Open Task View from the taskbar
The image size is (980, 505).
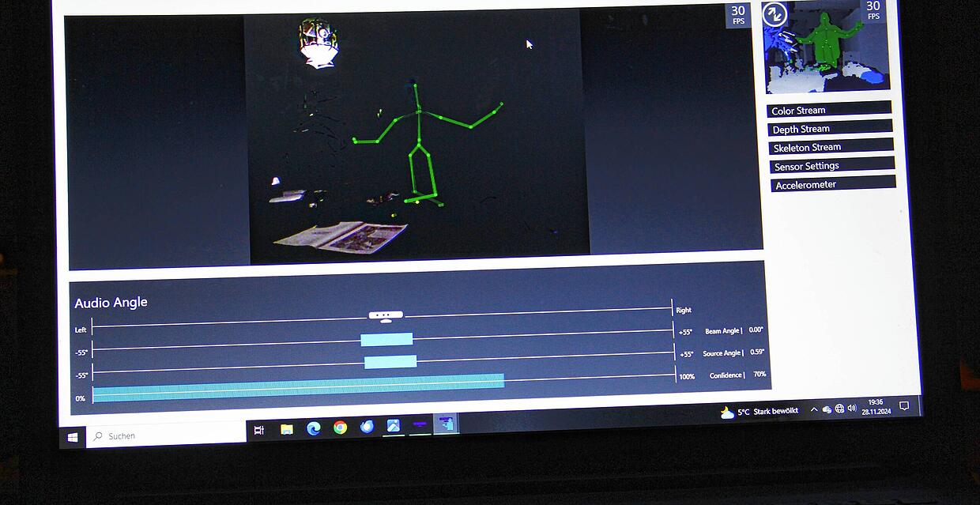pos(259,430)
